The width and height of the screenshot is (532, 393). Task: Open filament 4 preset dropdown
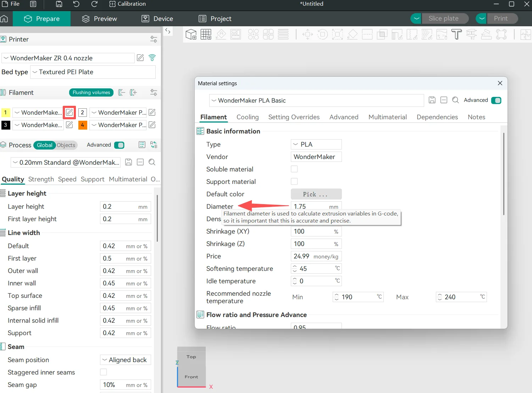point(118,125)
